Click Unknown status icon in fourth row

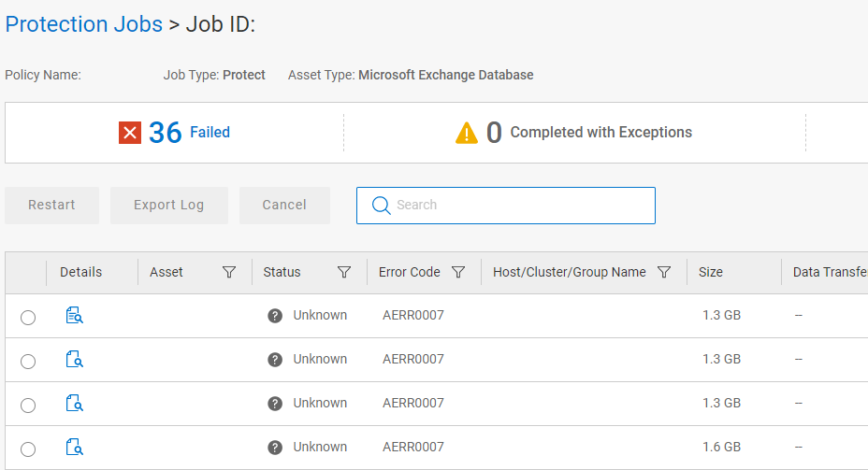(x=275, y=448)
